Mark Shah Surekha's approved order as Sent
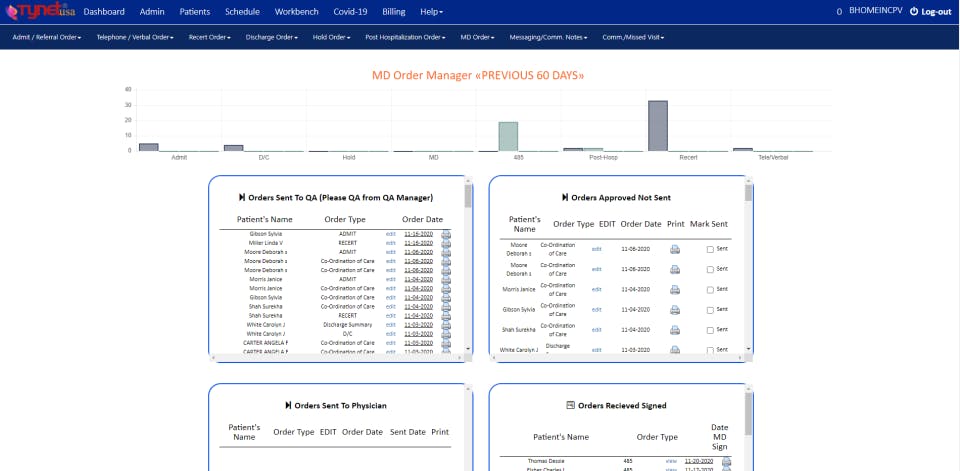Image resolution: width=960 pixels, height=471 pixels. (710, 331)
